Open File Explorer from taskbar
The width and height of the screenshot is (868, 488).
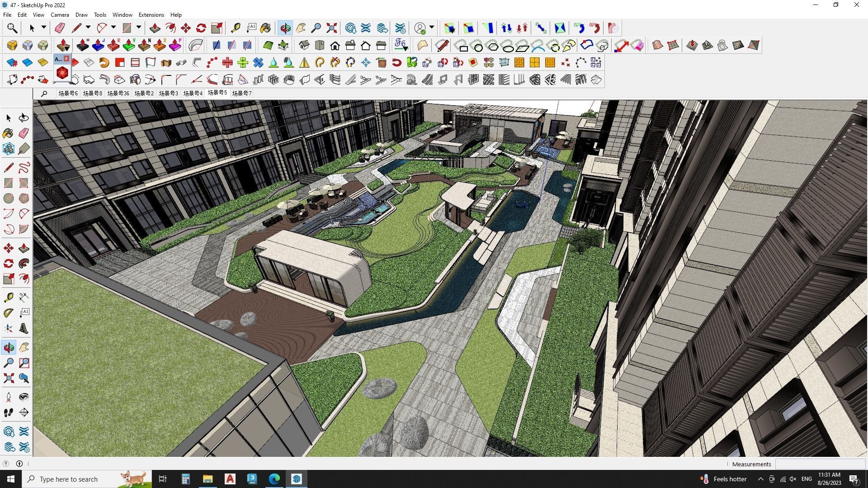(208, 479)
